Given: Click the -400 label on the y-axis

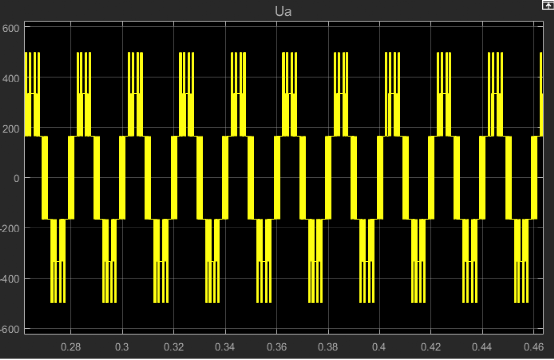Looking at the screenshot, I should 10,279.
